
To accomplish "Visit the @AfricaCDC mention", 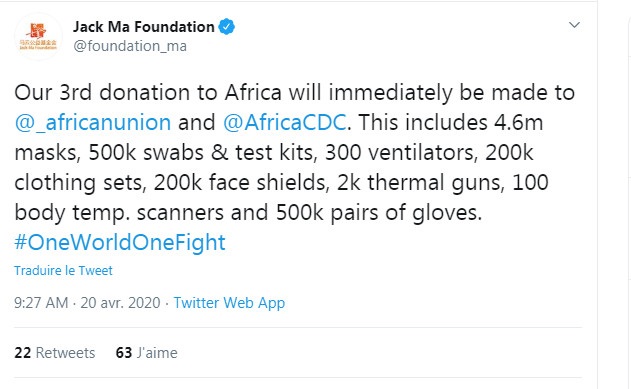I will [285, 122].
